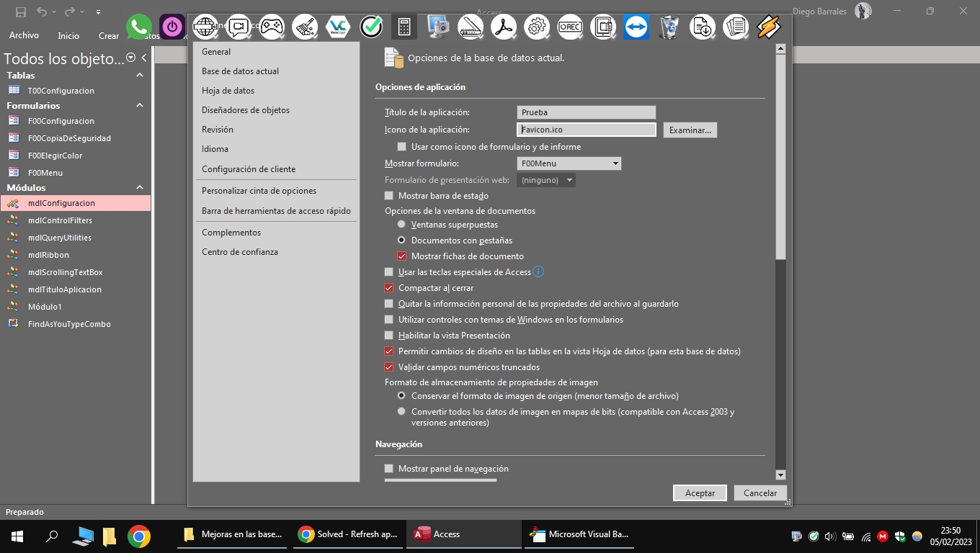Click the Redo arrow icon
Screen dimensions: 980x553
[70, 12]
